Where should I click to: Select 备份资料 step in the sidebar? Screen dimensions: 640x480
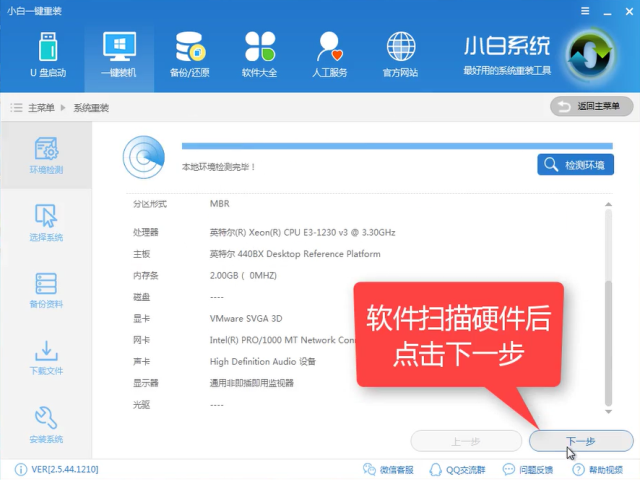pos(46,290)
